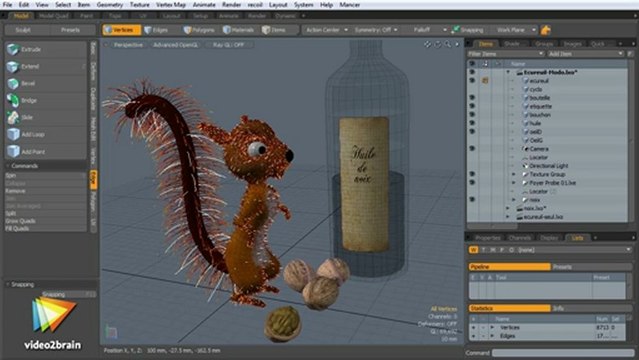Click the Directional Light item icon
Viewport: 639px width, 360px height.
(525, 166)
